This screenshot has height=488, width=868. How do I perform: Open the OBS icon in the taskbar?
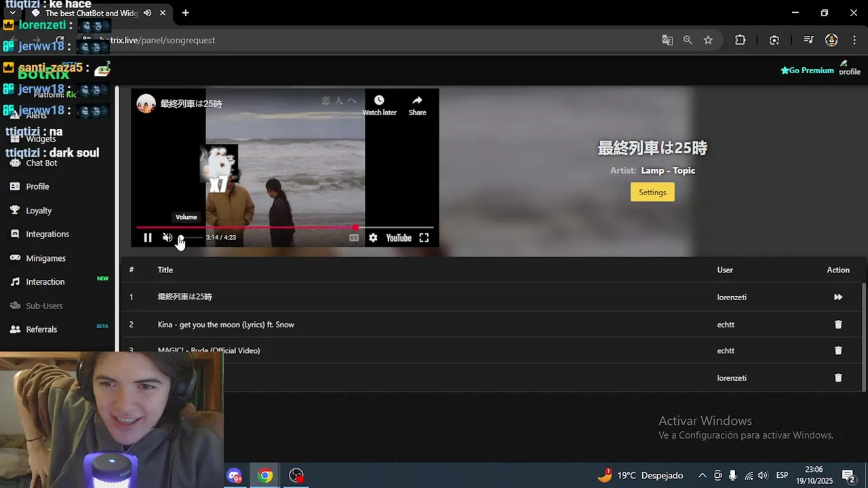click(x=296, y=476)
